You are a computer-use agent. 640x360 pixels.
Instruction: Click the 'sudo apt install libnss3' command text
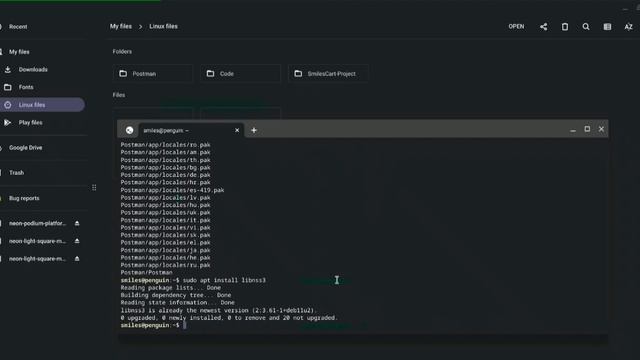tap(224, 280)
